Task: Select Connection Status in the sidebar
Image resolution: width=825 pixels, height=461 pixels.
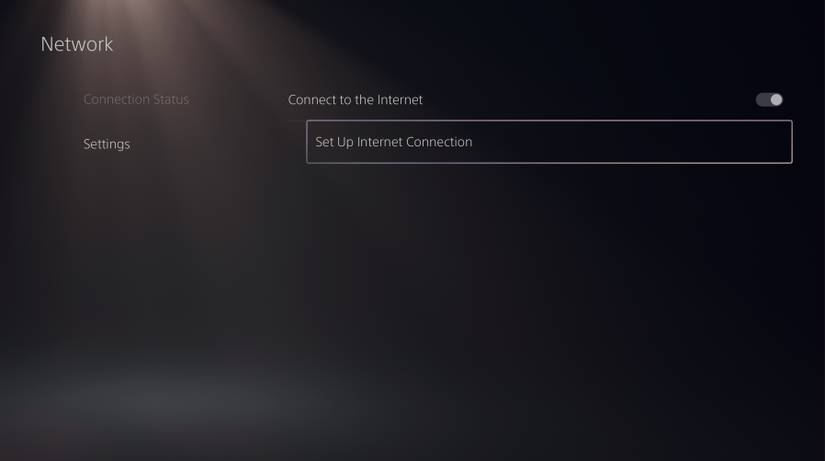Action: point(136,99)
